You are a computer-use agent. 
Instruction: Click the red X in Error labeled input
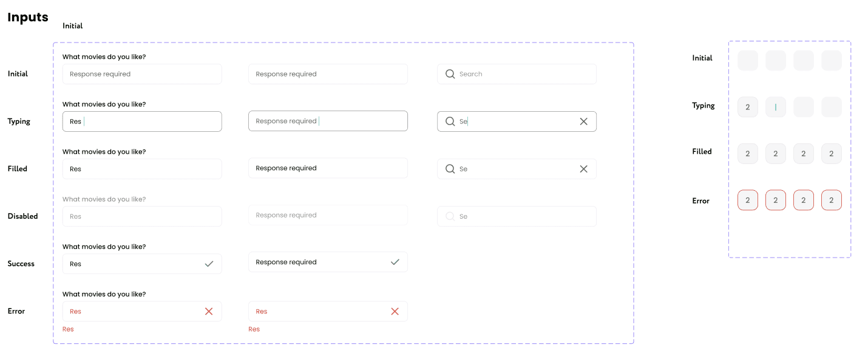[209, 311]
